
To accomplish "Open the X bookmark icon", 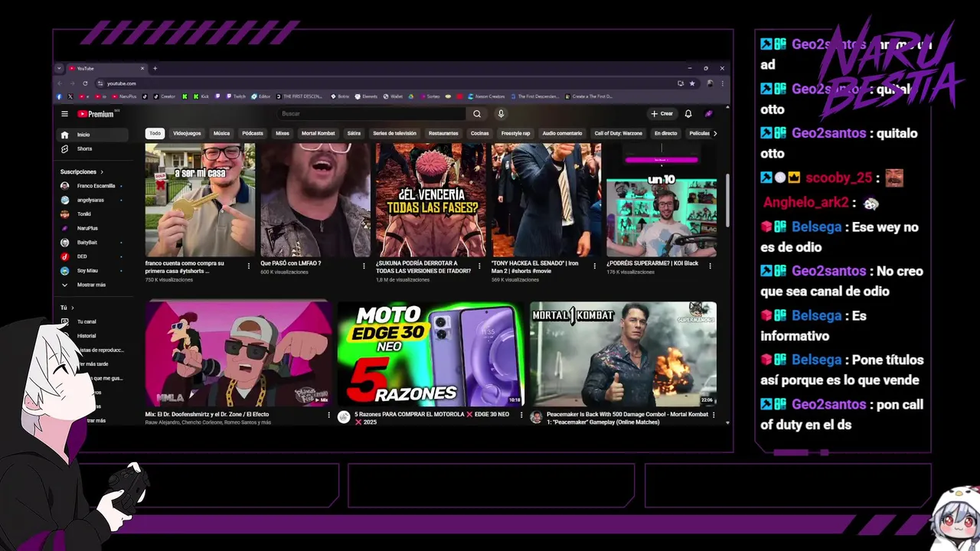I will pos(70,96).
